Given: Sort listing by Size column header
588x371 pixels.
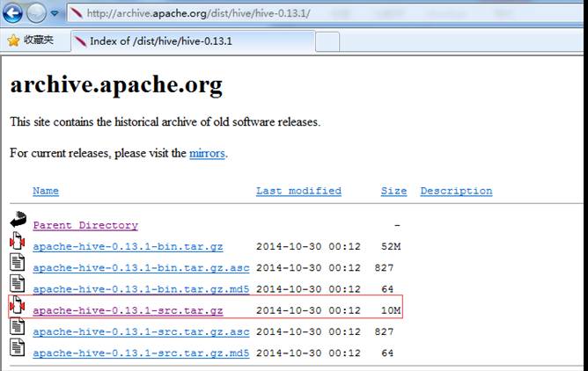Looking at the screenshot, I should [x=393, y=191].
